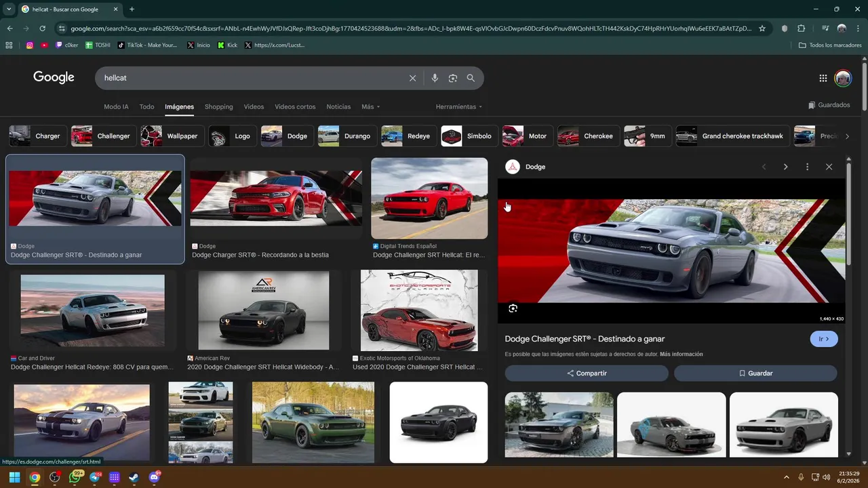
Task: Open the Guardados saved items link
Action: 829,105
